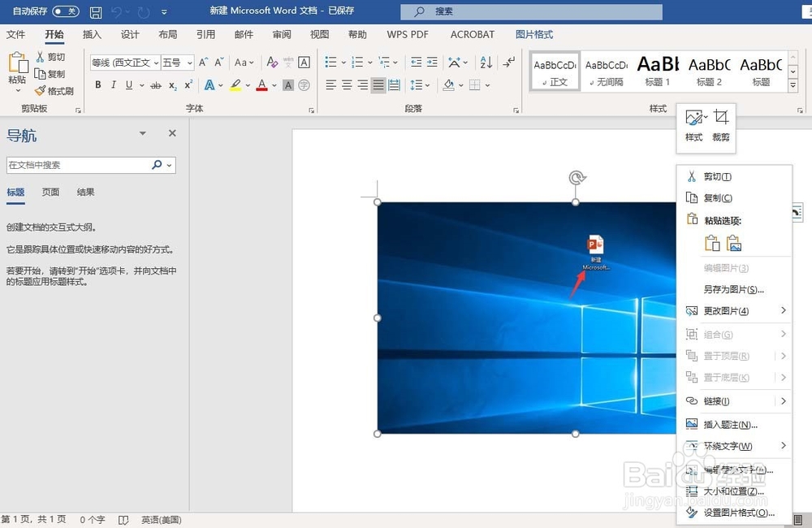Click the search box in title bar
Screen dimensions: 812x528
tap(531, 11)
